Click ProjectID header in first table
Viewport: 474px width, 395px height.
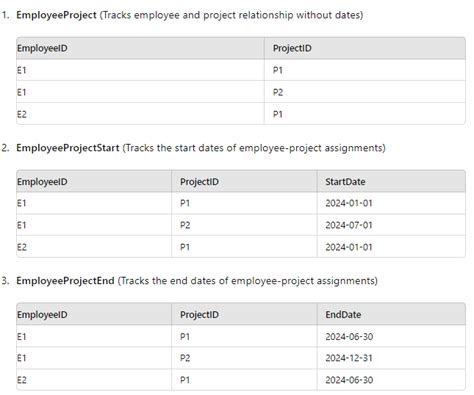tap(292, 48)
